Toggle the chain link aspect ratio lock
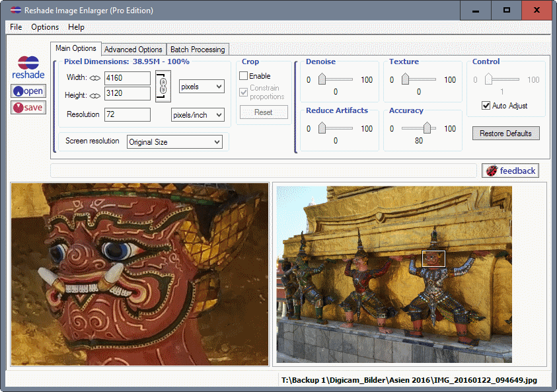 pyautogui.click(x=163, y=86)
